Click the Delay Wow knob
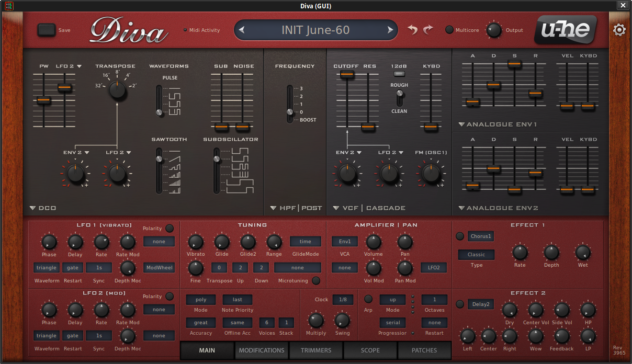The width and height of the screenshot is (632, 364). coord(536,336)
